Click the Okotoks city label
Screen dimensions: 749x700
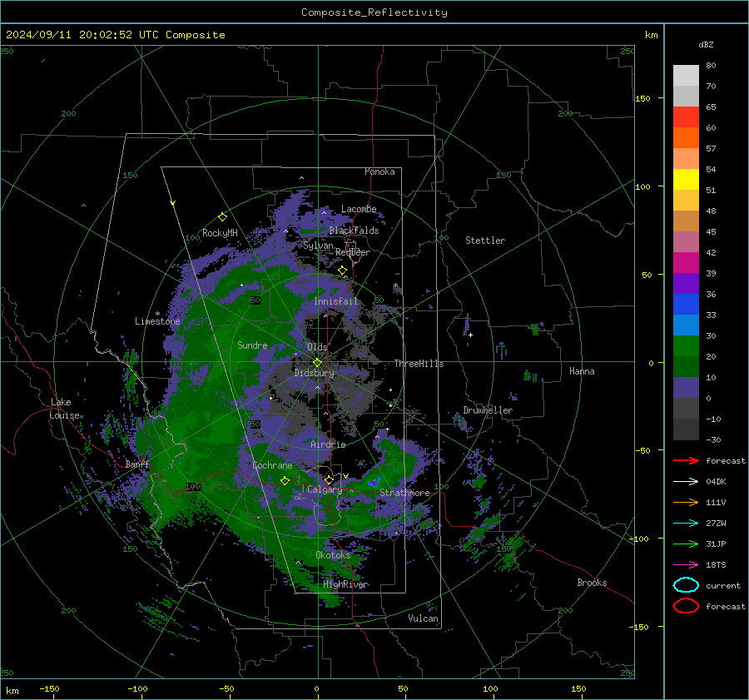coord(333,555)
